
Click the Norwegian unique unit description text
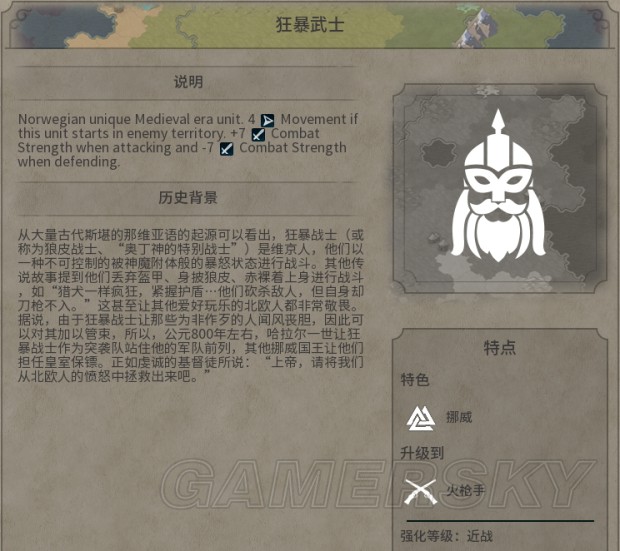pos(188,140)
